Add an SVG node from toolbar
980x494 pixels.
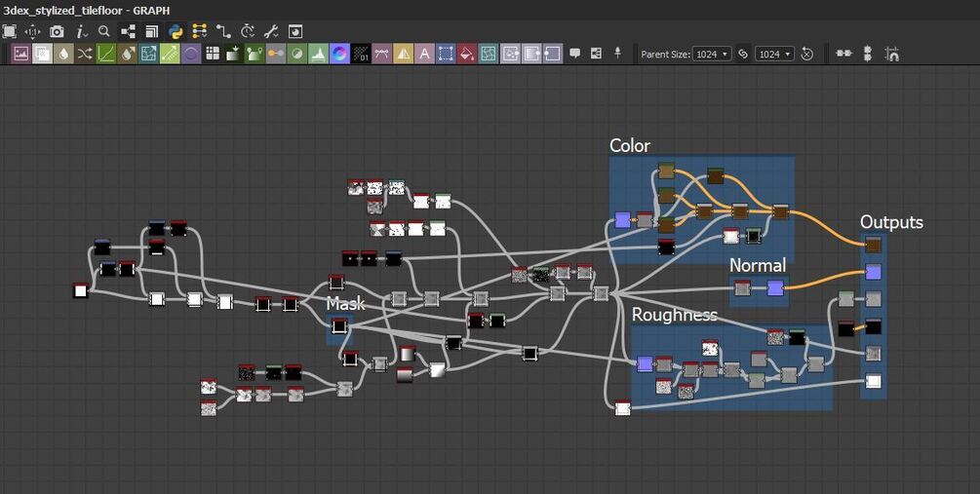click(x=382, y=54)
